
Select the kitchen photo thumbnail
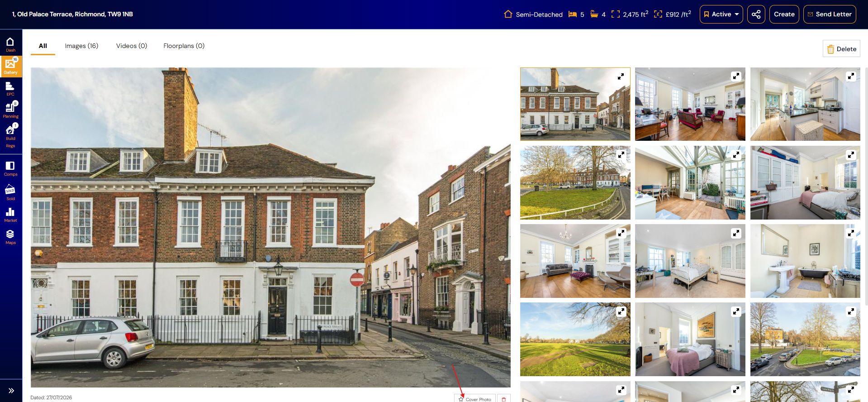pos(805,104)
